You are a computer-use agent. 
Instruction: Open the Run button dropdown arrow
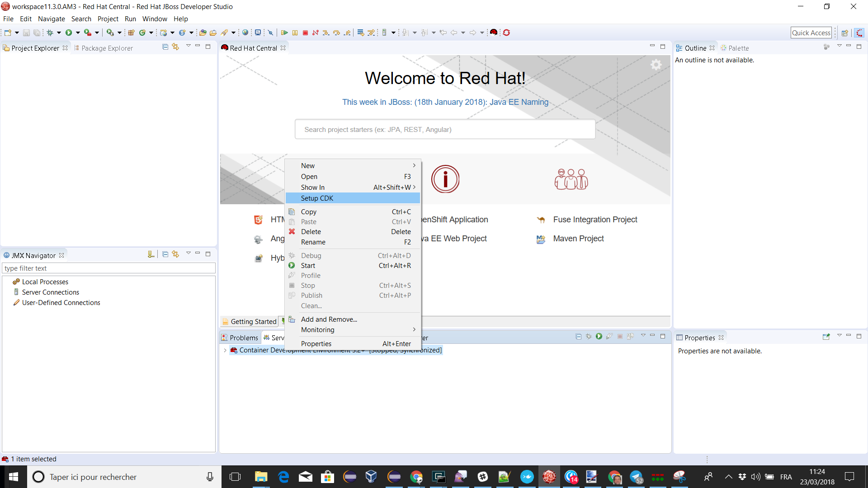[78, 33]
